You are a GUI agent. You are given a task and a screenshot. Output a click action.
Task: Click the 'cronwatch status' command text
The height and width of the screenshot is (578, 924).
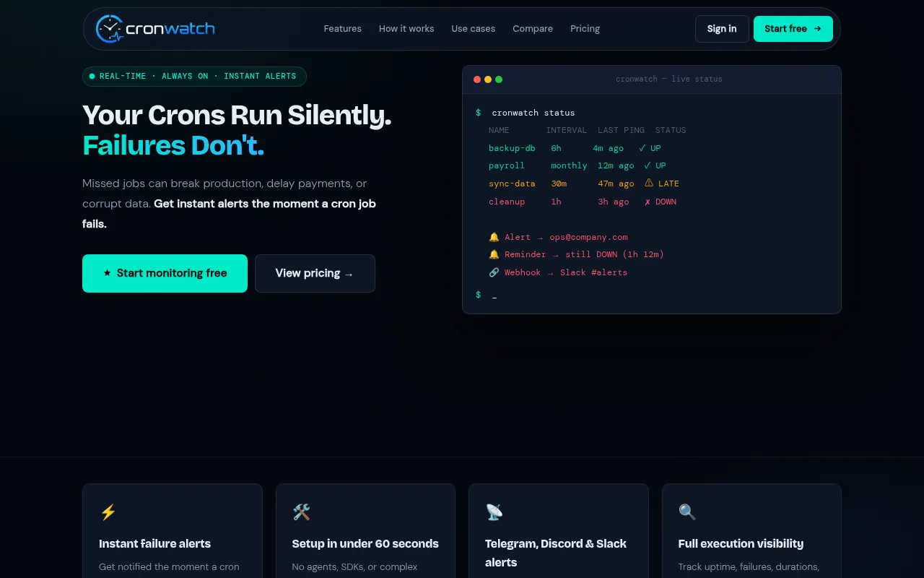click(x=533, y=113)
